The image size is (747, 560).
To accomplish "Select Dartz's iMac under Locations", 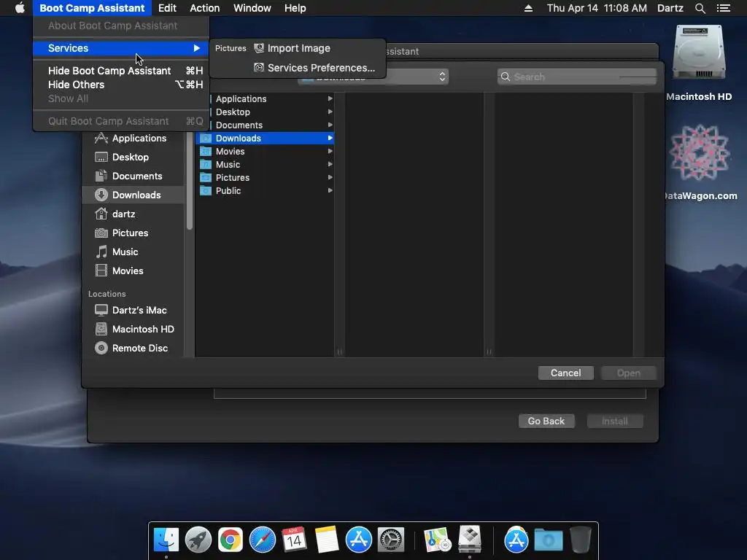I will (x=133, y=311).
